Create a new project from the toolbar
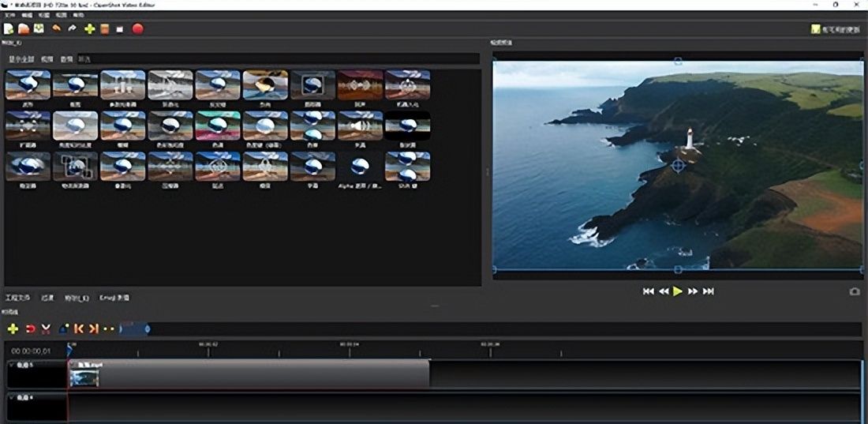Image resolution: width=868 pixels, height=424 pixels. (9, 29)
